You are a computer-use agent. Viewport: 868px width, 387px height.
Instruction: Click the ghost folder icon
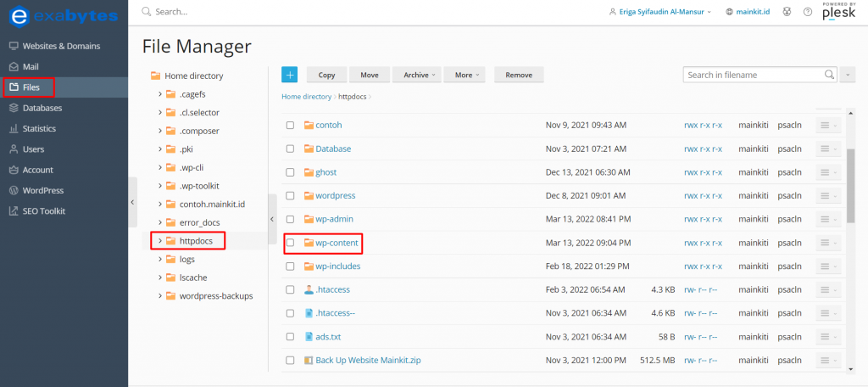pyautogui.click(x=309, y=172)
